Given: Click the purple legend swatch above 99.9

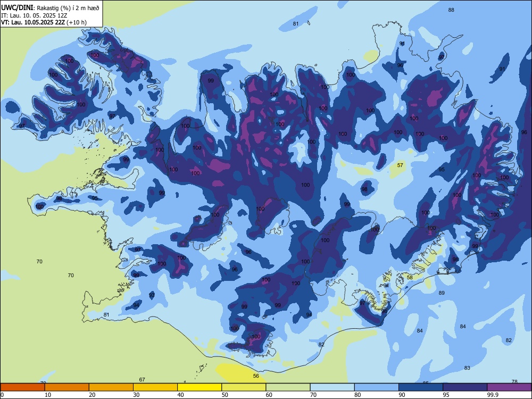Looking at the screenshot, I should click(x=509, y=387).
